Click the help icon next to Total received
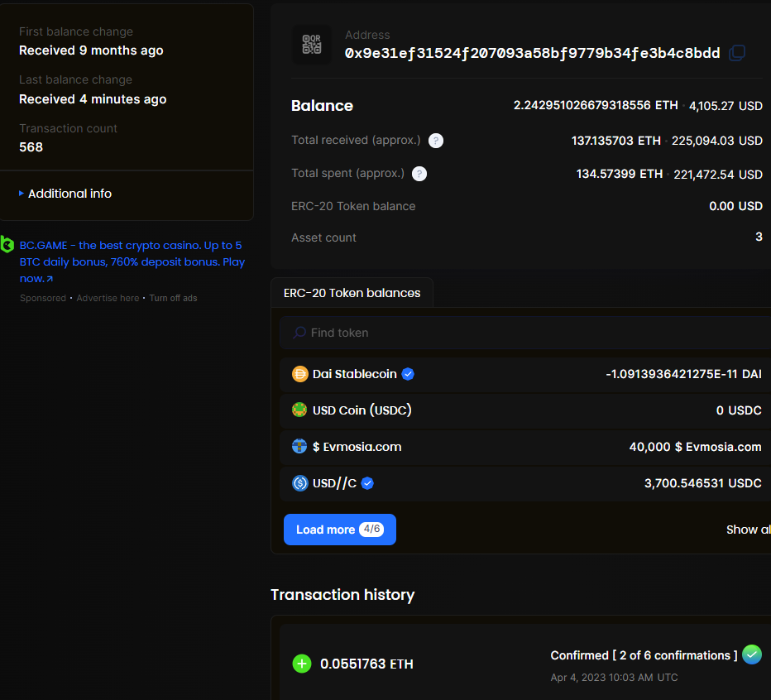This screenshot has height=700, width=771. [x=436, y=141]
